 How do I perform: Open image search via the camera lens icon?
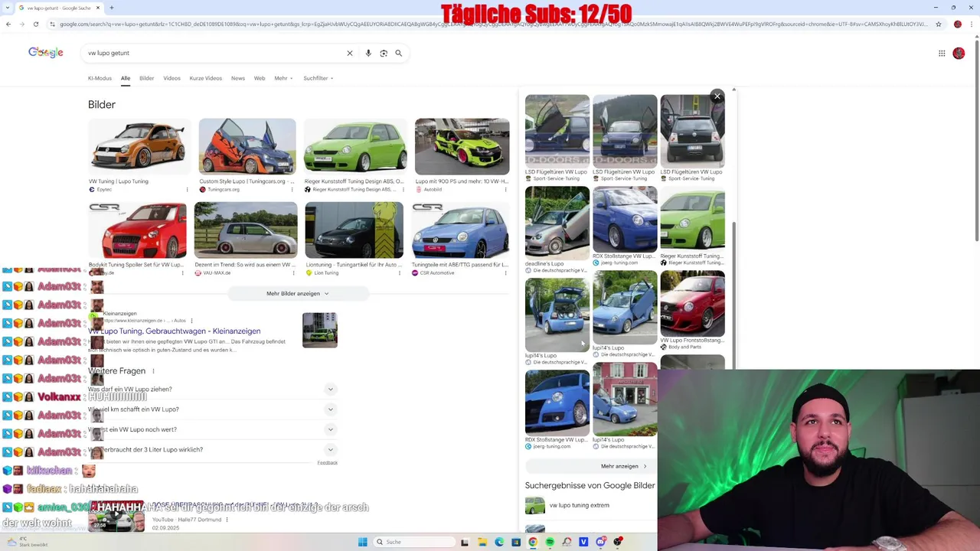(384, 53)
